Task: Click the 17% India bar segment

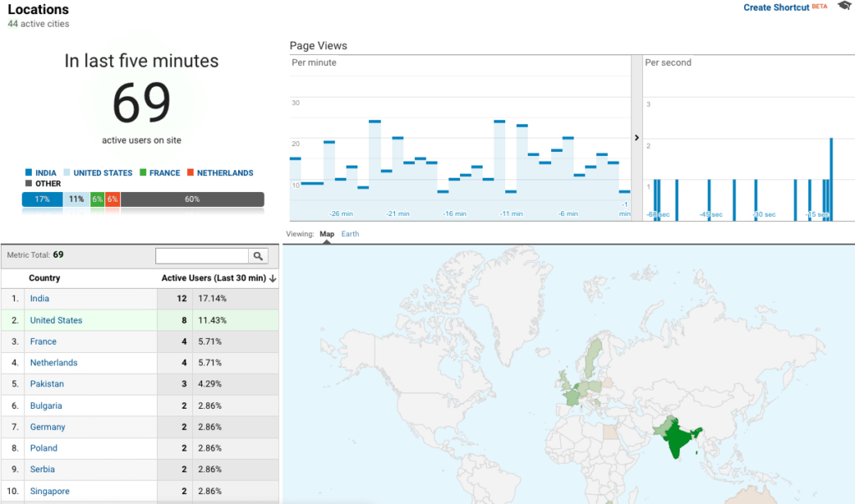Action: (x=42, y=199)
